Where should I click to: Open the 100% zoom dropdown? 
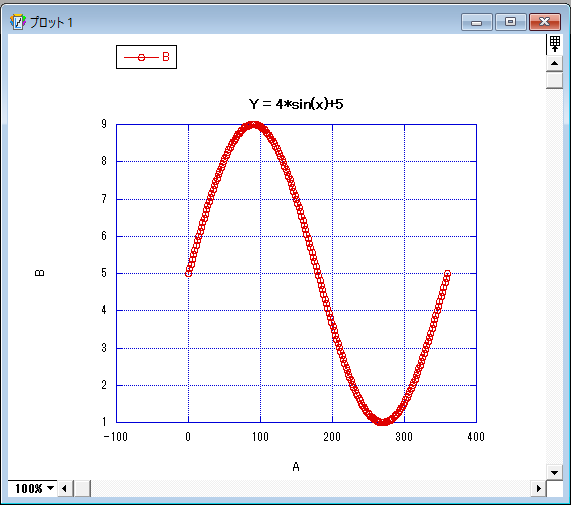pos(33,488)
